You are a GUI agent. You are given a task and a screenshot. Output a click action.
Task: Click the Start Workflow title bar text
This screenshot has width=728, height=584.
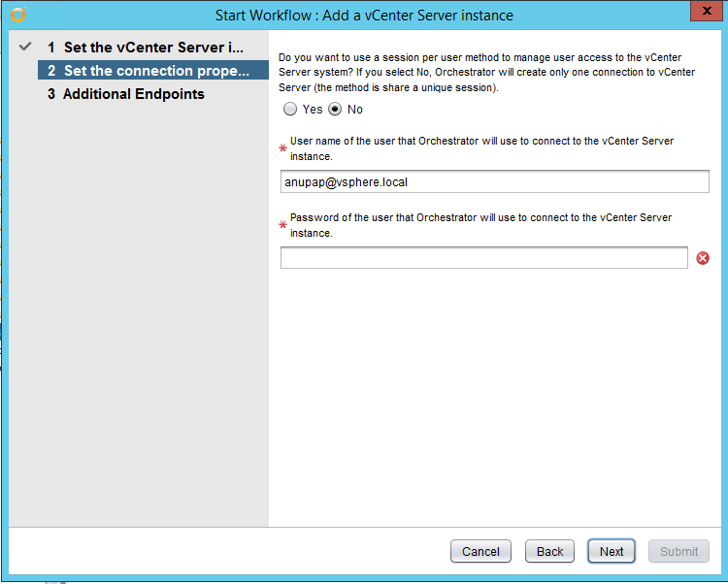click(x=364, y=15)
